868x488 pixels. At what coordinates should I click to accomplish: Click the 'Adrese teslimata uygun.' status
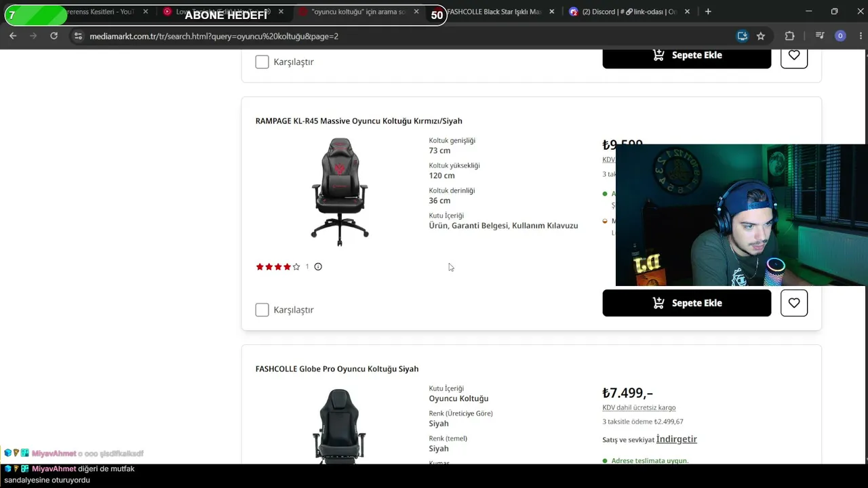coord(650,461)
